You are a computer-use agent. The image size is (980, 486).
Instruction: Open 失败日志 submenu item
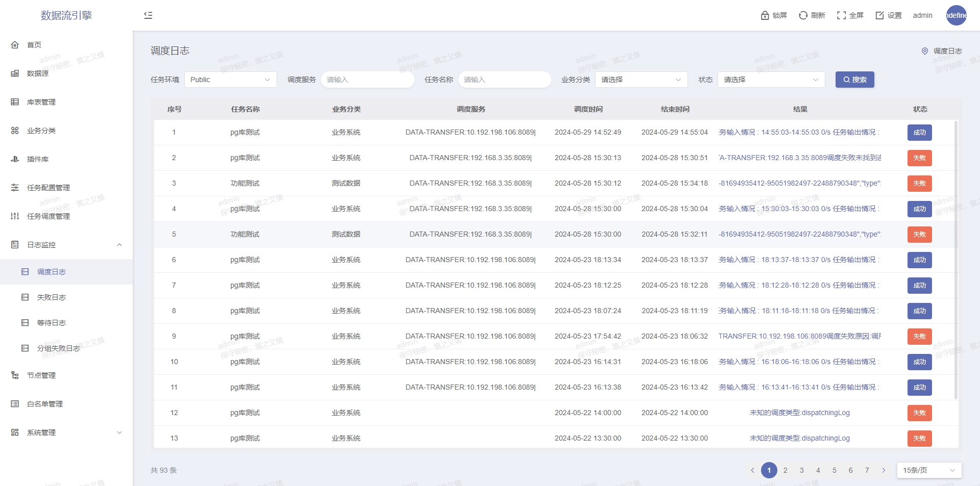tap(66, 297)
